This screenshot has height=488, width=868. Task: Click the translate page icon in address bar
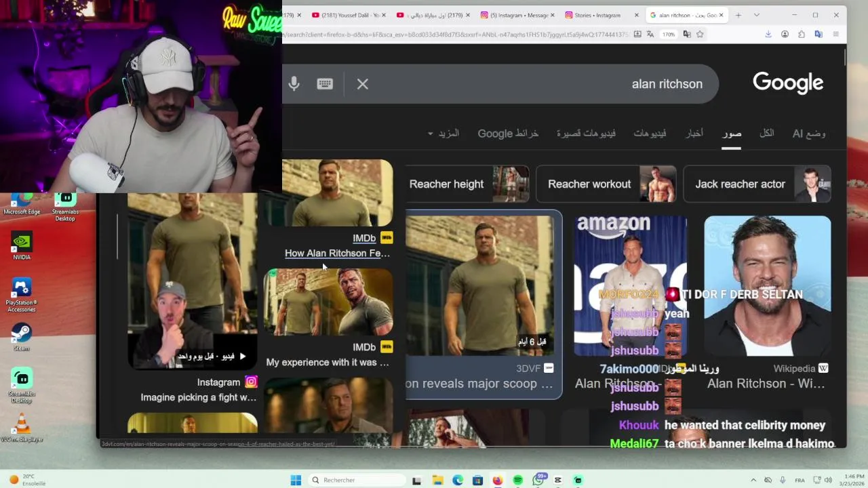(650, 35)
